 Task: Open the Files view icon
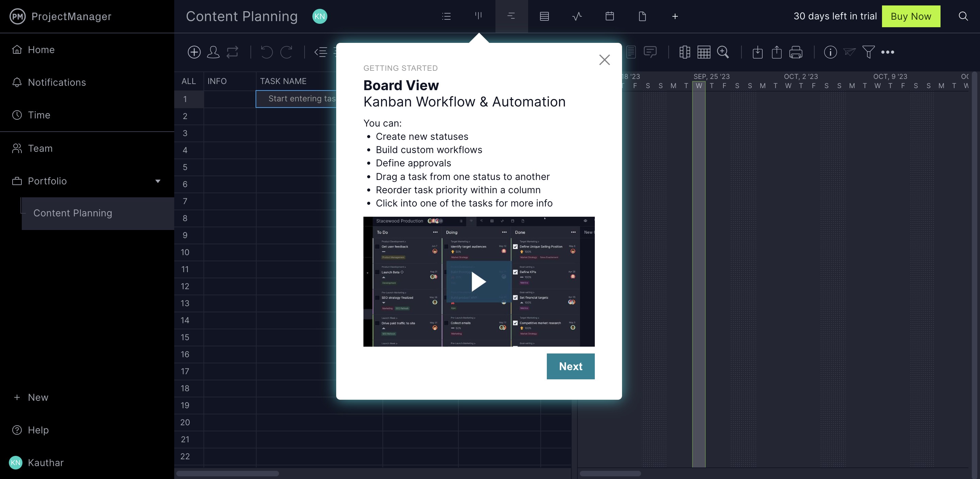pos(642,16)
